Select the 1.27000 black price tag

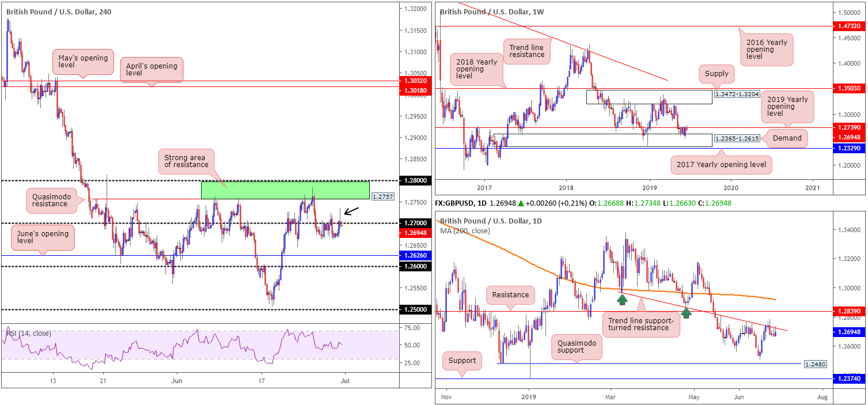coord(416,223)
